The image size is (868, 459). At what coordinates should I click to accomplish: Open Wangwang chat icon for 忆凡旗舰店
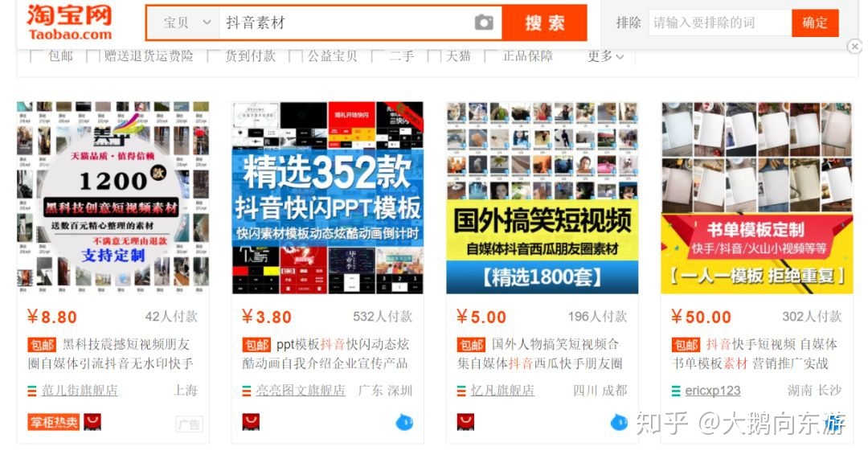(619, 423)
